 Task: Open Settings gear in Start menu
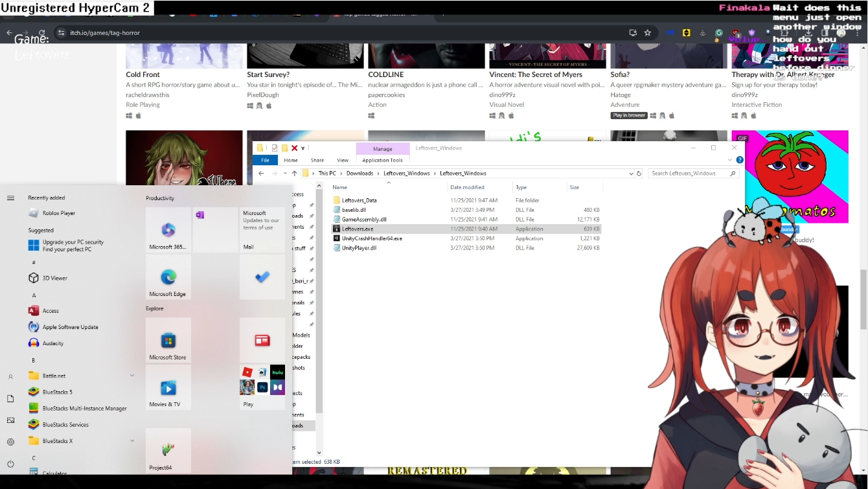pos(10,442)
